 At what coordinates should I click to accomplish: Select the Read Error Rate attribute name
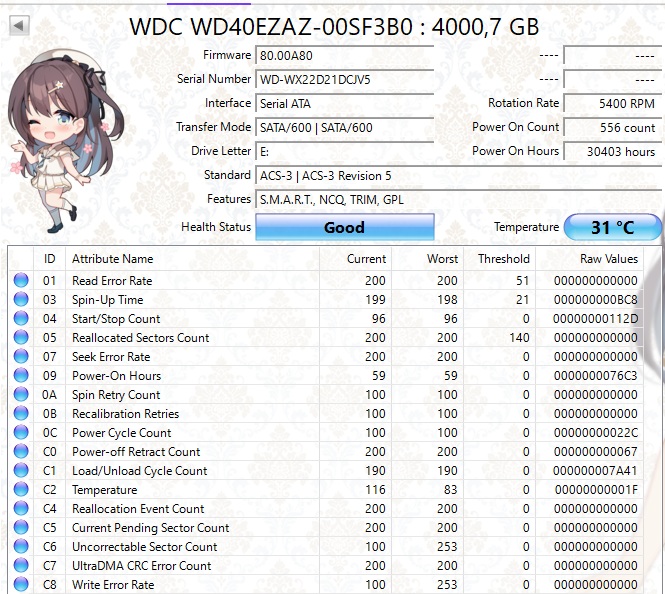point(112,281)
